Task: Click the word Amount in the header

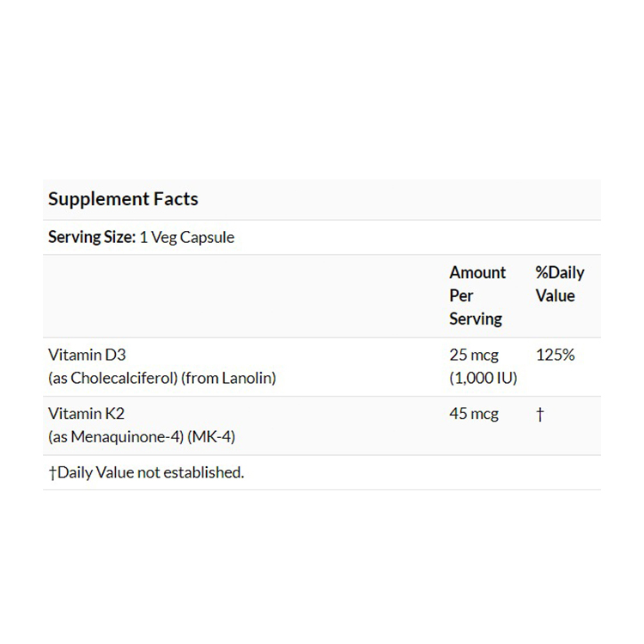Action: tap(477, 273)
